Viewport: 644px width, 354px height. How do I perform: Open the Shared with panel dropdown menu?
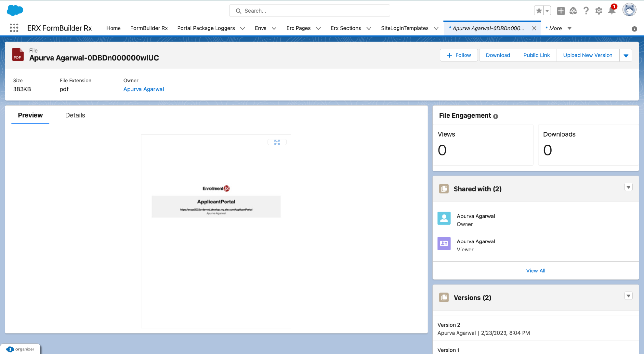pos(628,187)
